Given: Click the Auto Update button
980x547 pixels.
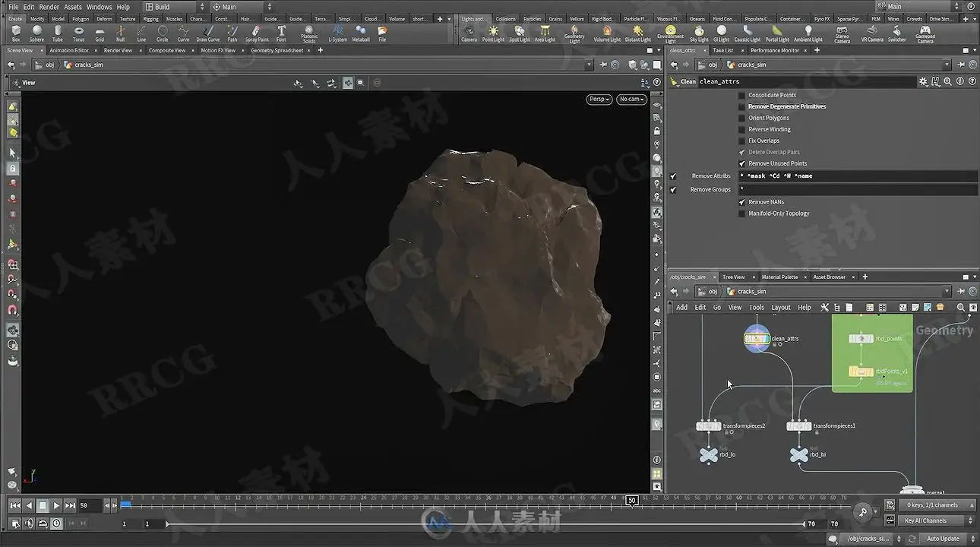Looking at the screenshot, I should coord(943,539).
